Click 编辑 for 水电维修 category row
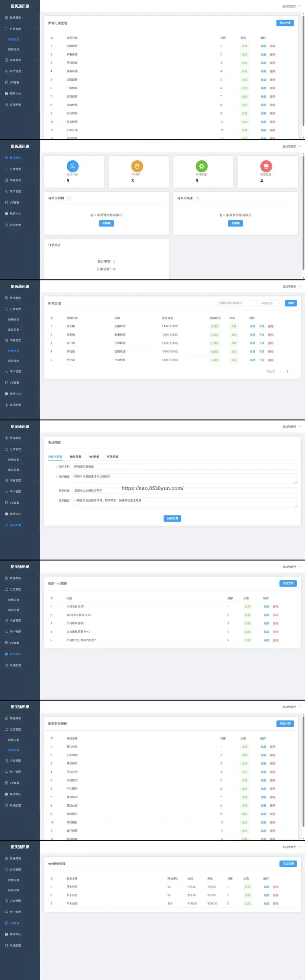This screenshot has width=305, height=980. [263, 46]
